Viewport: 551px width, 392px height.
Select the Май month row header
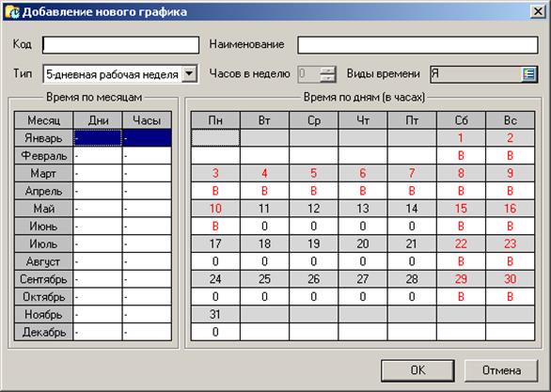coord(43,209)
